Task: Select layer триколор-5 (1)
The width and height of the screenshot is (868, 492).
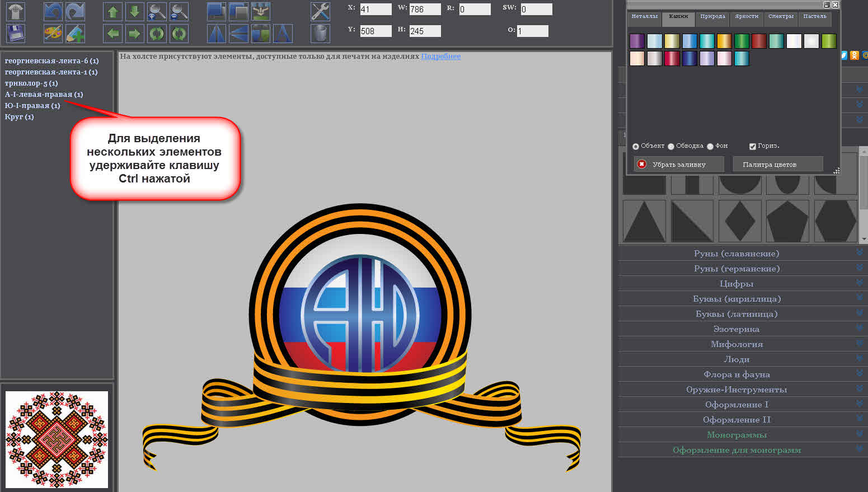Action: (x=31, y=83)
